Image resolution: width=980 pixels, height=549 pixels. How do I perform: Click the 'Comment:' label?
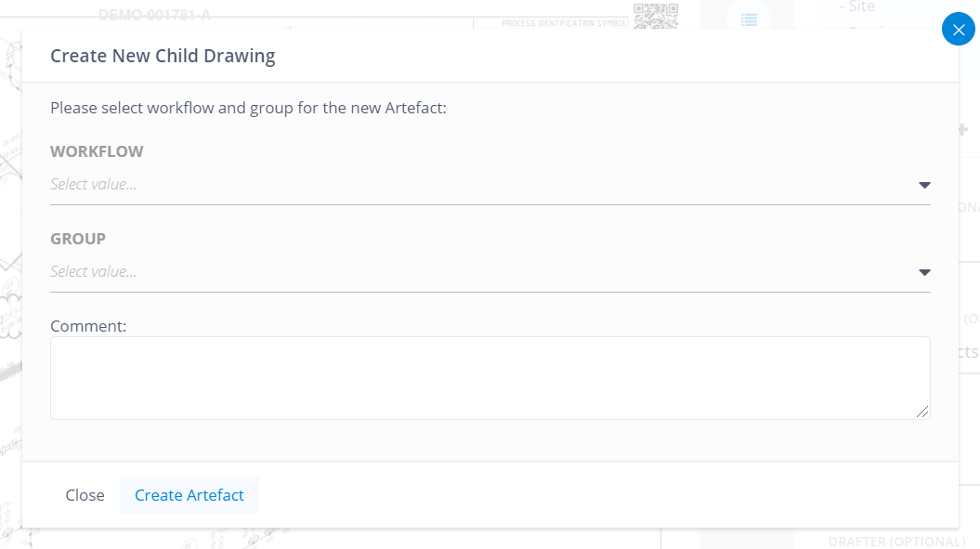pos(88,326)
